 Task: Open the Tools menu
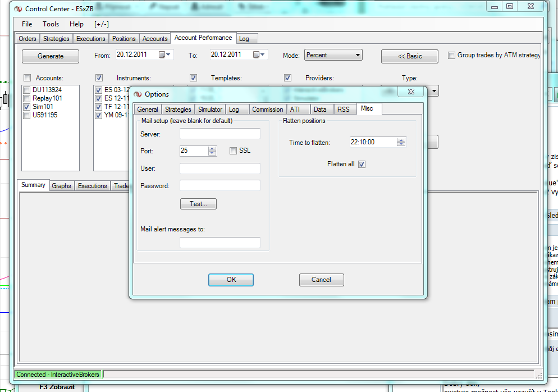click(x=51, y=24)
